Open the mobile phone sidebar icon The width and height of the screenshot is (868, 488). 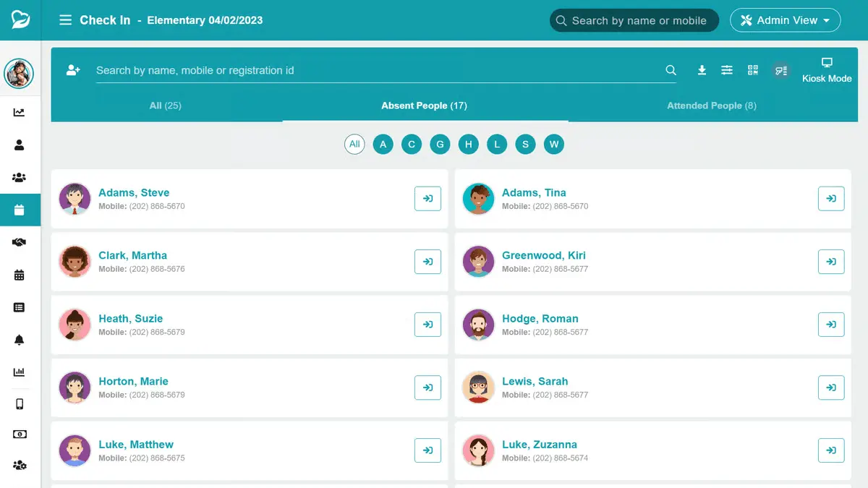click(20, 404)
